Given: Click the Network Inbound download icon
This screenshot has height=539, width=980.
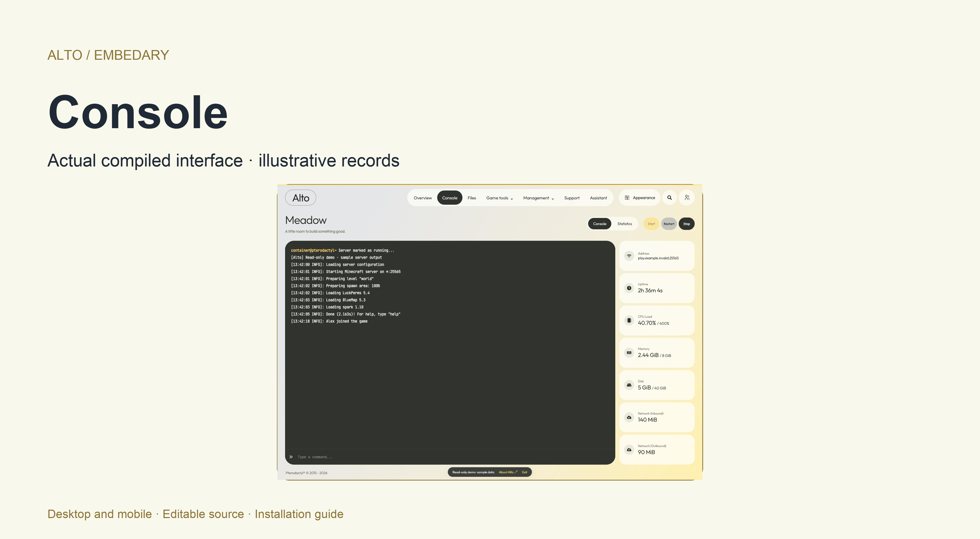Looking at the screenshot, I should point(629,417).
